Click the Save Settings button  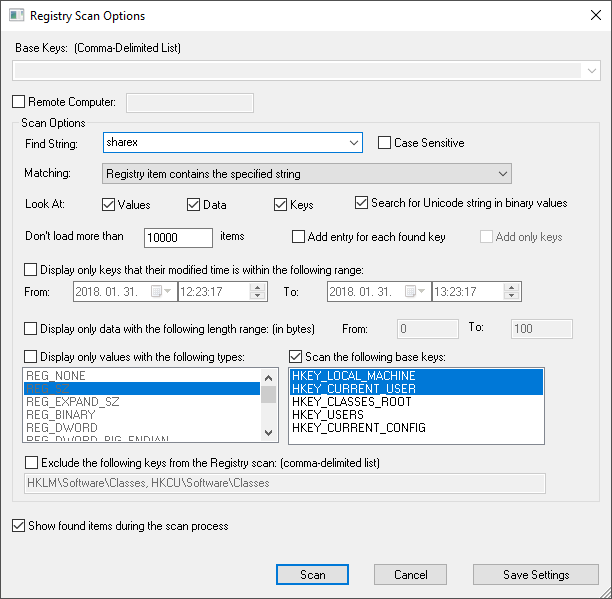535,575
